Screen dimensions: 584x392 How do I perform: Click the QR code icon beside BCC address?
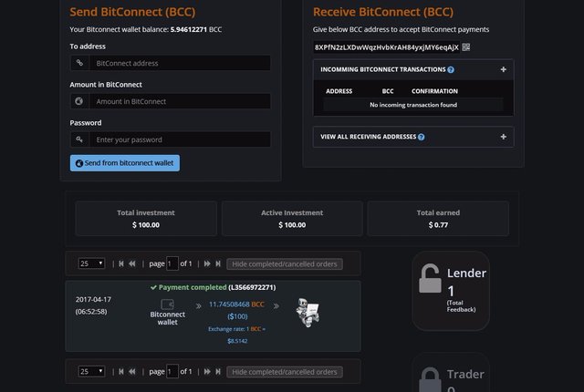(x=466, y=47)
